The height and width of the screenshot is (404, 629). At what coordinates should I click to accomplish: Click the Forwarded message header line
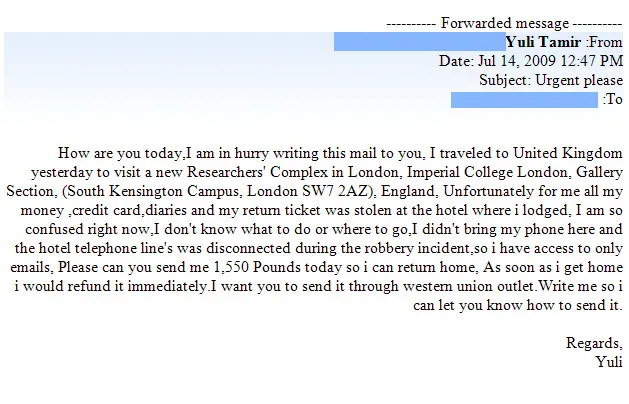505,23
